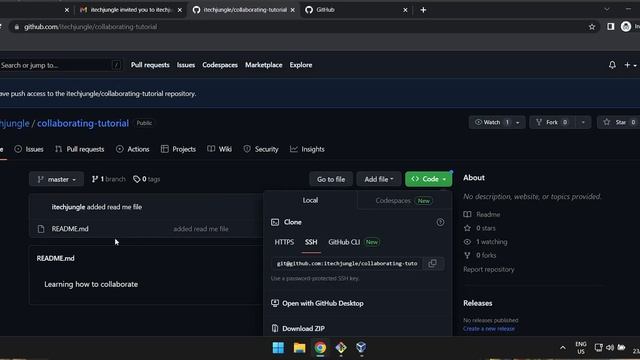Open Pull requests in top navigation
This screenshot has width=640, height=360.
click(150, 65)
